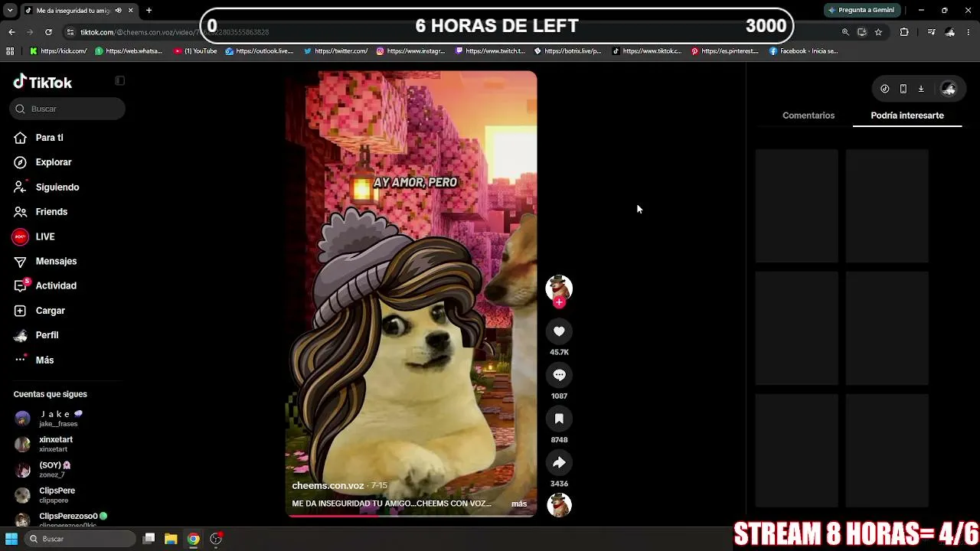Like the video with the heart icon
Screen dimensions: 980x551
click(x=559, y=331)
